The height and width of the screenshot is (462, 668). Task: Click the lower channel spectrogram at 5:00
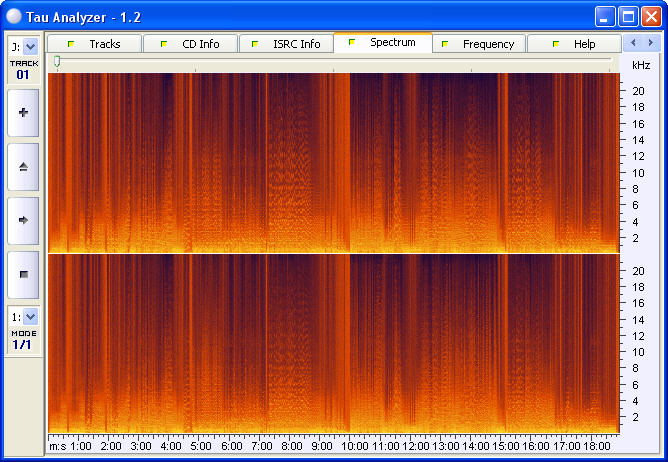199,340
